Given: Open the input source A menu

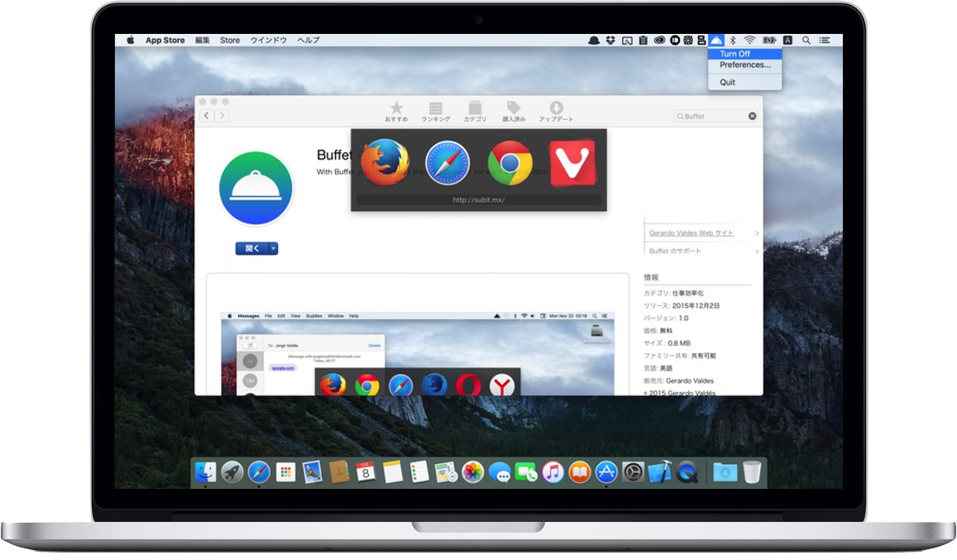Looking at the screenshot, I should [x=788, y=41].
